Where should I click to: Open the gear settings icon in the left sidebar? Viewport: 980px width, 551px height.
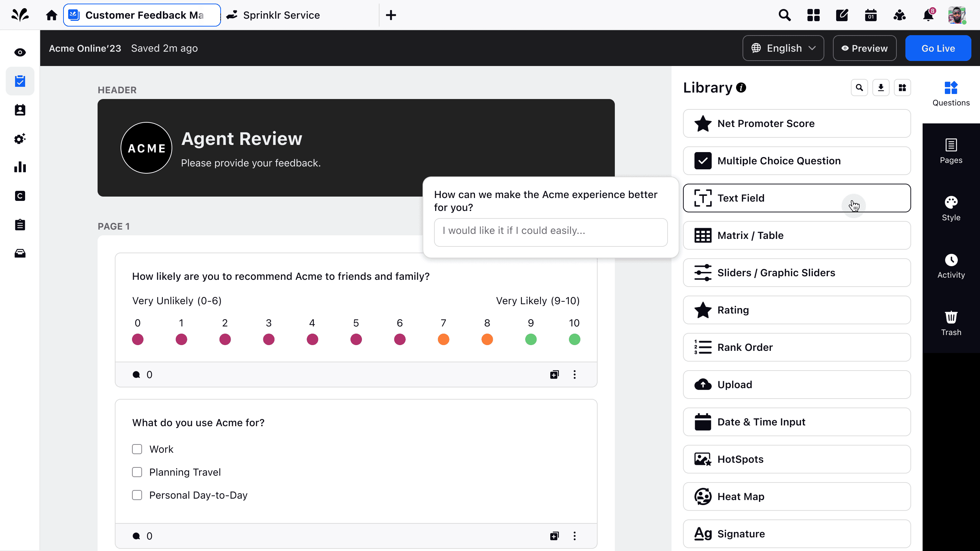(20, 138)
